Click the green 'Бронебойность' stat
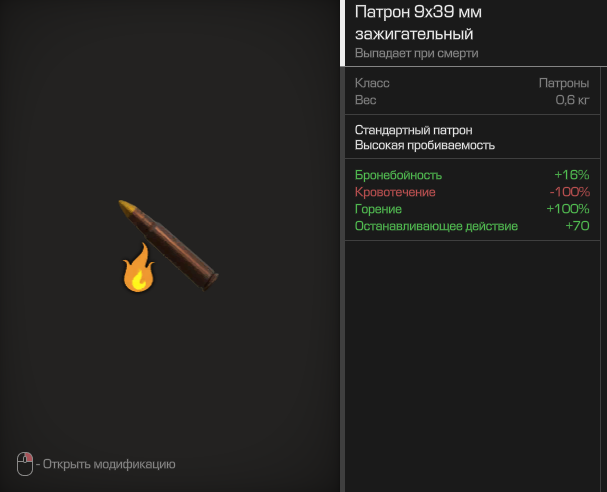 (x=398, y=175)
